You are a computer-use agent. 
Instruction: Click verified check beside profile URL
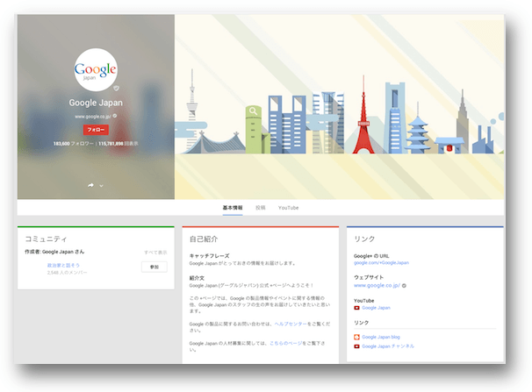click(x=115, y=116)
